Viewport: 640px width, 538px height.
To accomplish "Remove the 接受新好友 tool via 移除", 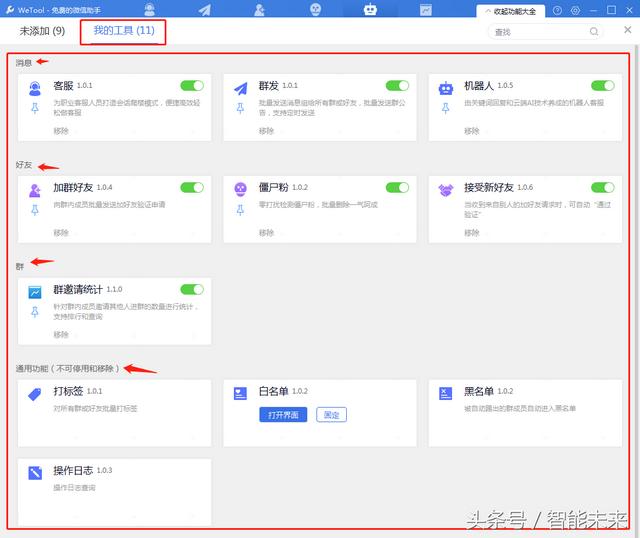I will [471, 233].
